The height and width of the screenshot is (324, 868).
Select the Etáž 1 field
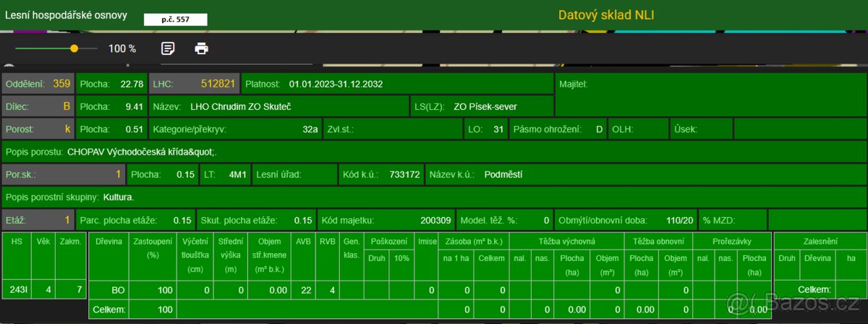tap(38, 220)
